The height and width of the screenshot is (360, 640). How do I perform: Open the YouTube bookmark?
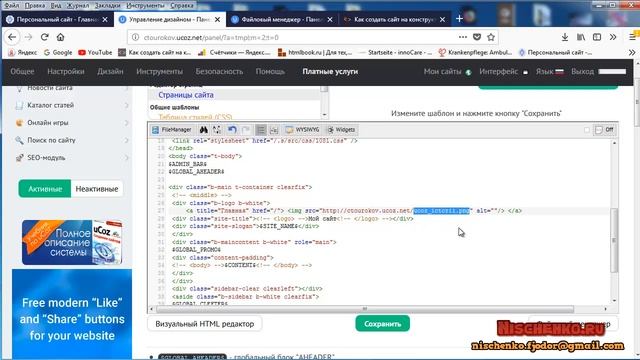click(95, 52)
